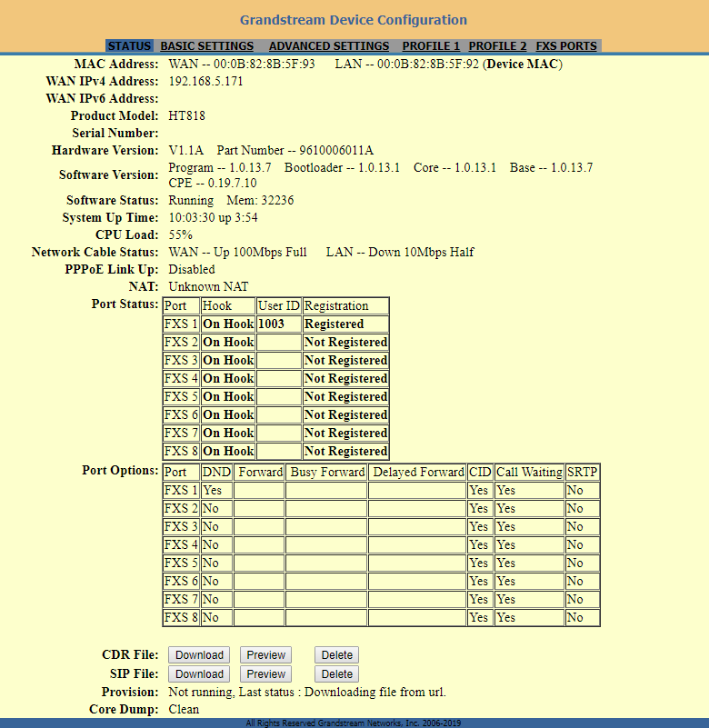Click copyright footer Grandstream Networks text

354,723
